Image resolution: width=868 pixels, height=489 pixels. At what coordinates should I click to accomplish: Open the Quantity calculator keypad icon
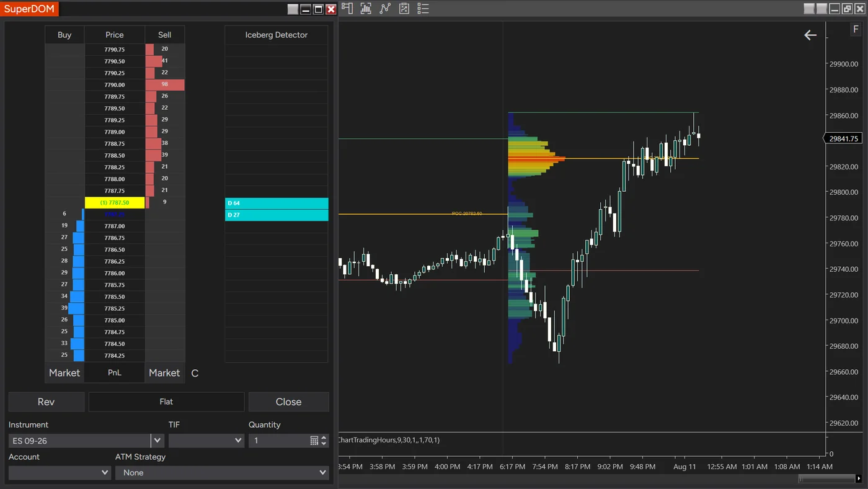pos(314,441)
